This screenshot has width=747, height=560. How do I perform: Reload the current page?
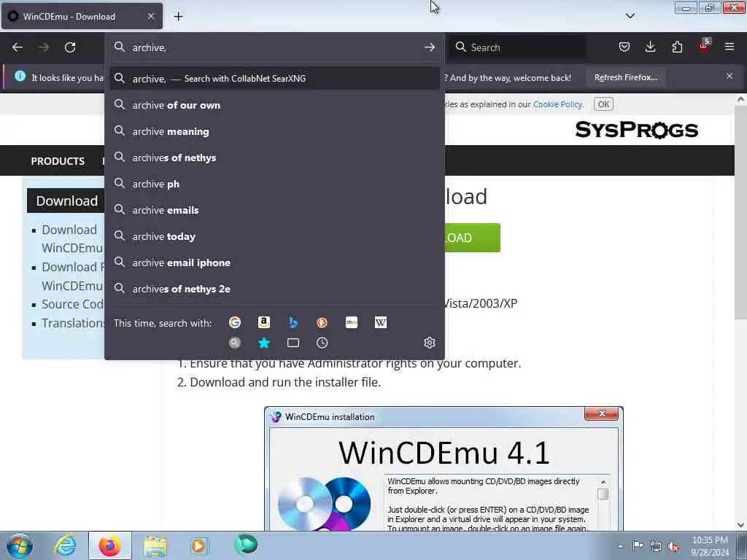tap(70, 47)
